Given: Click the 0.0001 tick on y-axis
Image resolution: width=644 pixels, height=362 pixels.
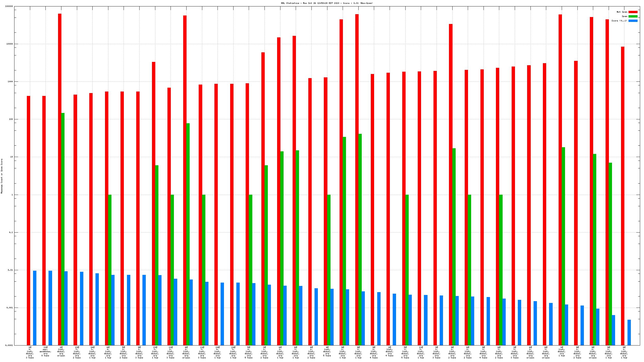Looking at the screenshot, I should tap(9, 345).
